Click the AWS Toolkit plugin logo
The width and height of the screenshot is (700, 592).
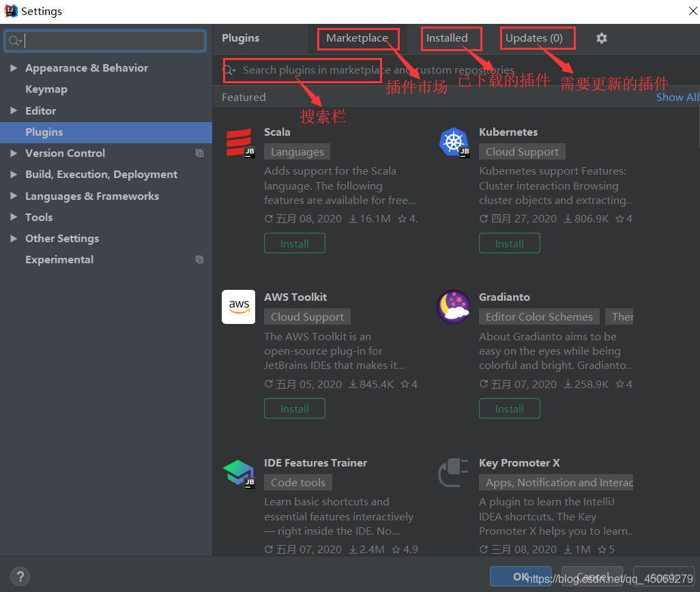[x=238, y=307]
